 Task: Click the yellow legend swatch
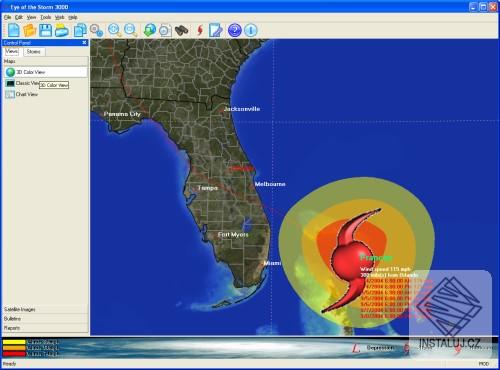tap(14, 342)
